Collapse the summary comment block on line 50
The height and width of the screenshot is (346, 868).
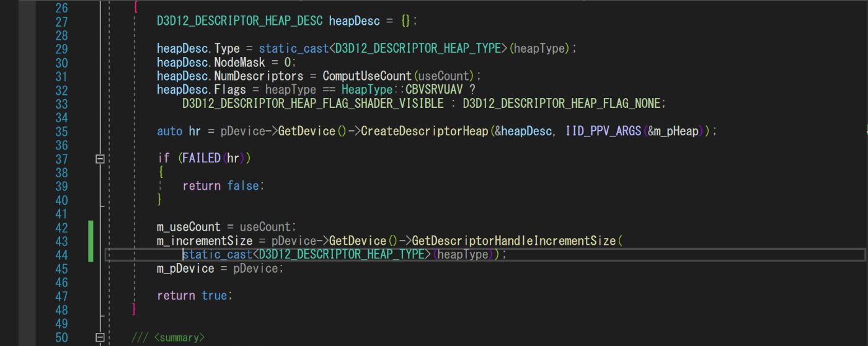pyautogui.click(x=99, y=337)
